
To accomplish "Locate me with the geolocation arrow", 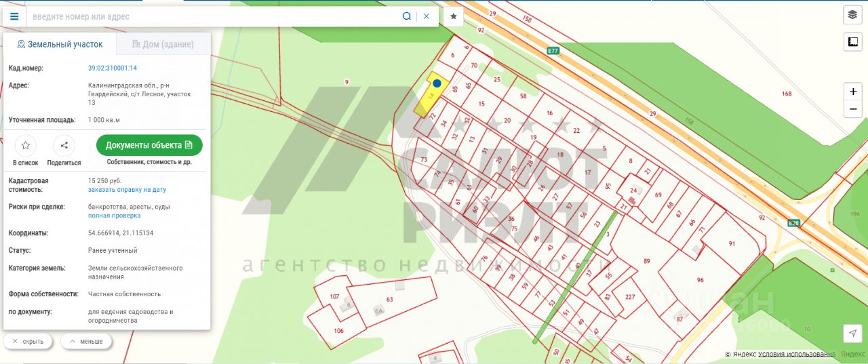I will click(x=852, y=333).
